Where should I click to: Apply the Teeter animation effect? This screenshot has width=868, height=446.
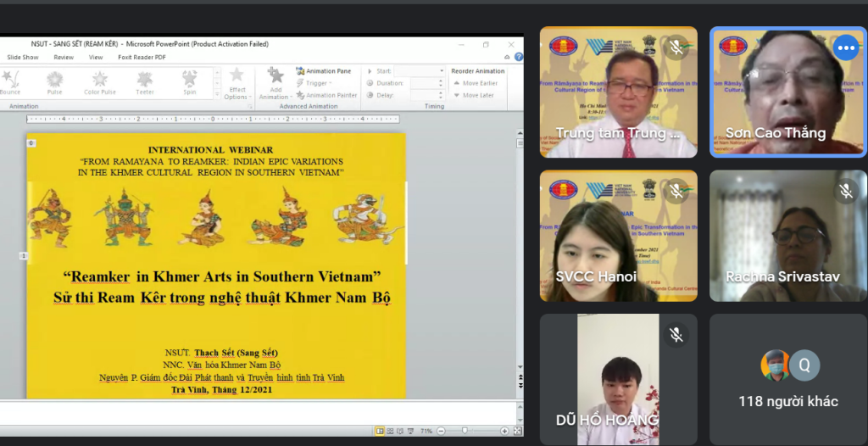145,83
